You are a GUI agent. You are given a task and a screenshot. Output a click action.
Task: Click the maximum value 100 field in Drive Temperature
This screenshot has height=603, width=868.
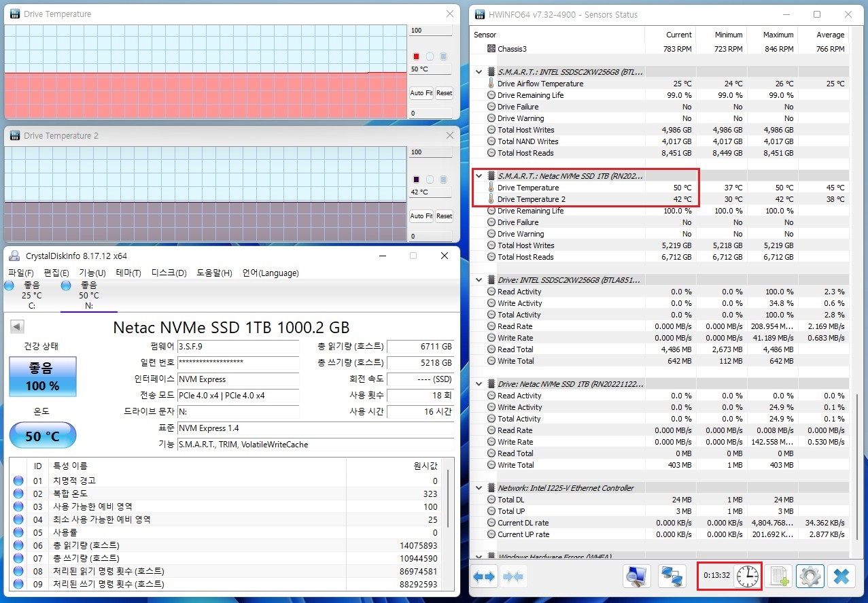point(431,31)
